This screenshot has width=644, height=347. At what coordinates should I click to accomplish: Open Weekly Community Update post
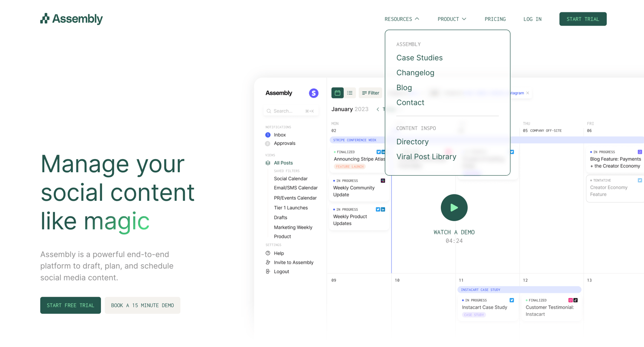tap(359, 188)
